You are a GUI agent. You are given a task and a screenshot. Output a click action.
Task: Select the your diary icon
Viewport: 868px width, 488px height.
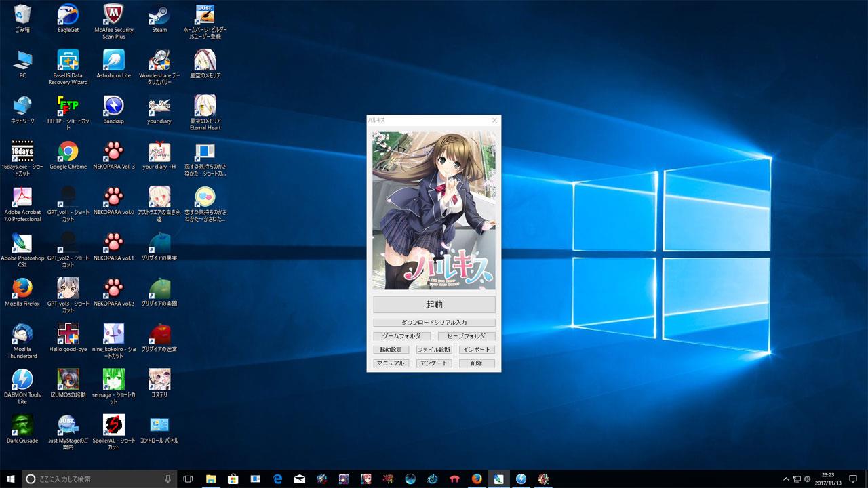click(x=159, y=109)
